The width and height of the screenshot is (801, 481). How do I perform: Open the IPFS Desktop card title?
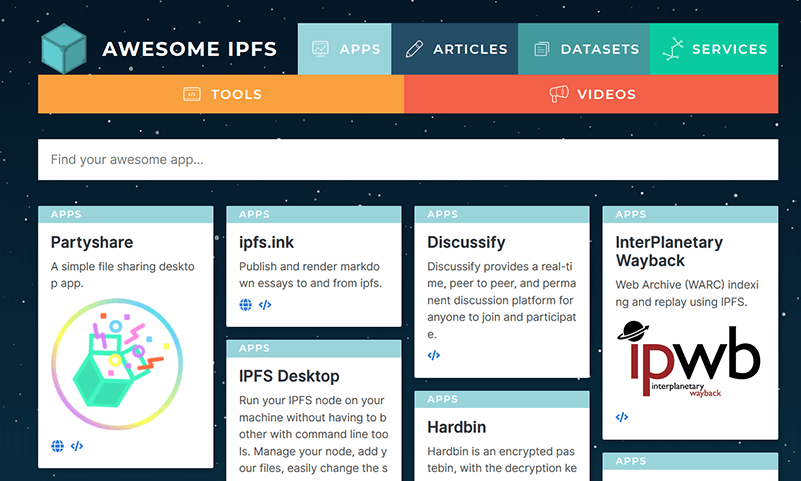point(289,376)
